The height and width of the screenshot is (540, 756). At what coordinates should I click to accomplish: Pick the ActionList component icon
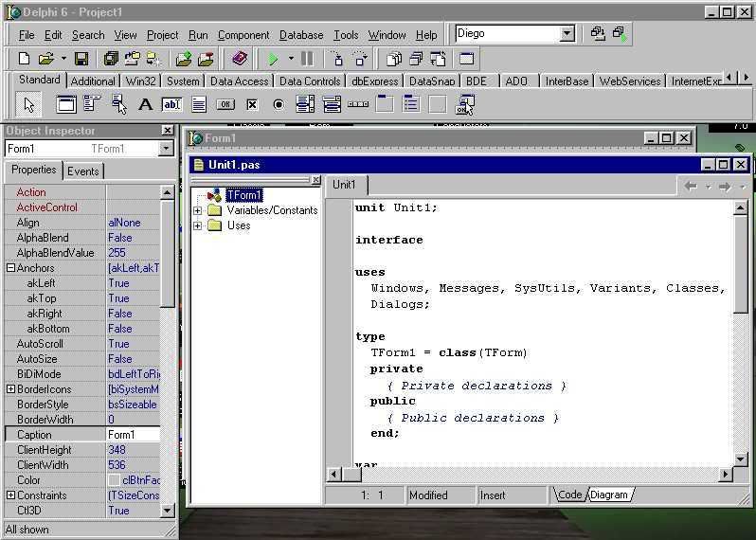(465, 104)
